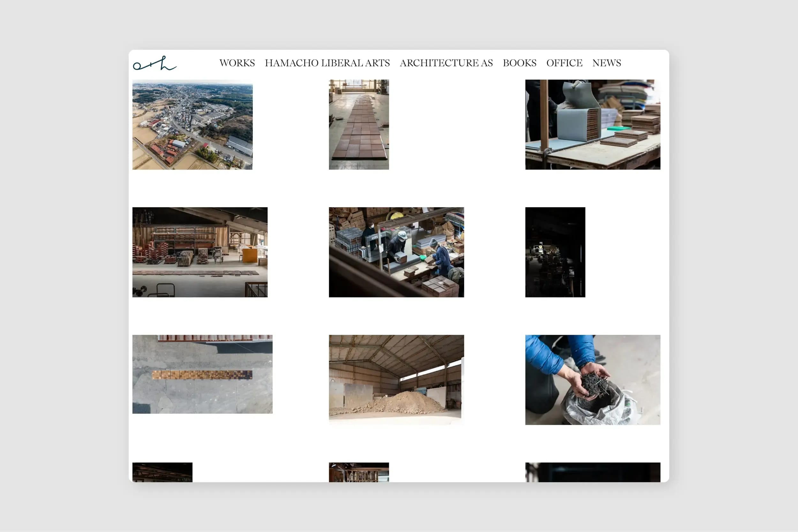Select the aerial city view thumbnail

click(192, 125)
